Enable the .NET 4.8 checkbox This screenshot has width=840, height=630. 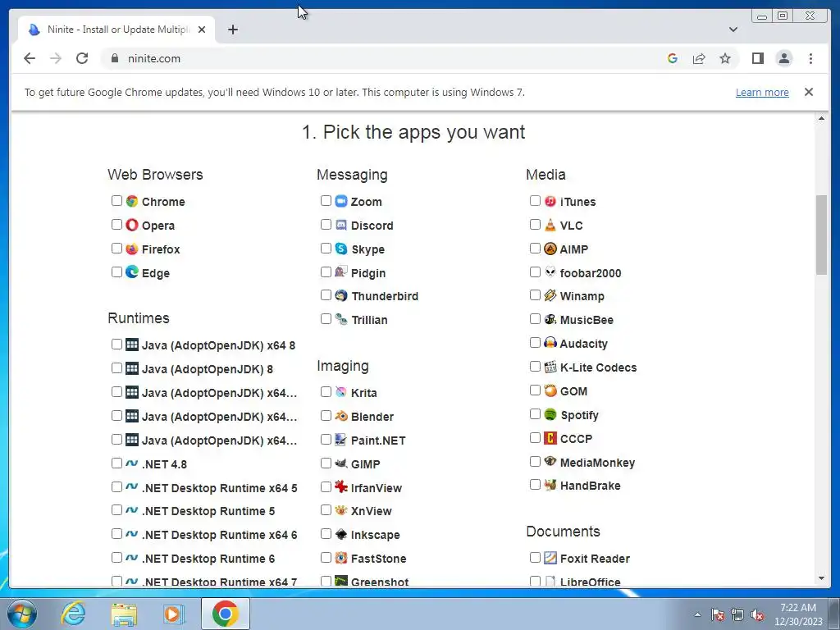click(116, 463)
